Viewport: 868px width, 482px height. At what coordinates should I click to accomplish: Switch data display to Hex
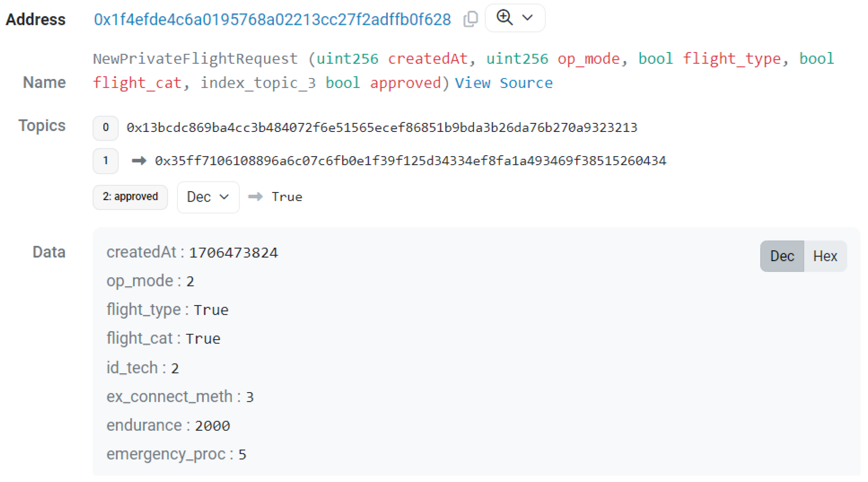(x=825, y=256)
